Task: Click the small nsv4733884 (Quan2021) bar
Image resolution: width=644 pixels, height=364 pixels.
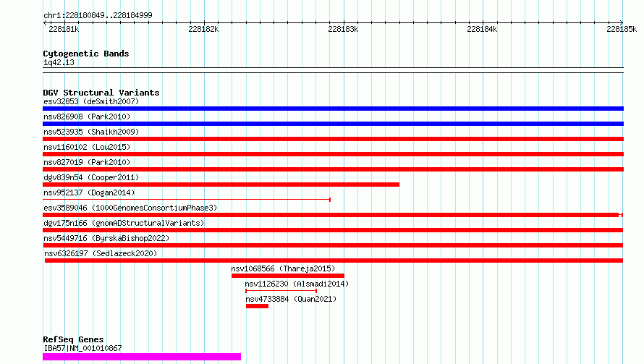Action: click(x=257, y=306)
